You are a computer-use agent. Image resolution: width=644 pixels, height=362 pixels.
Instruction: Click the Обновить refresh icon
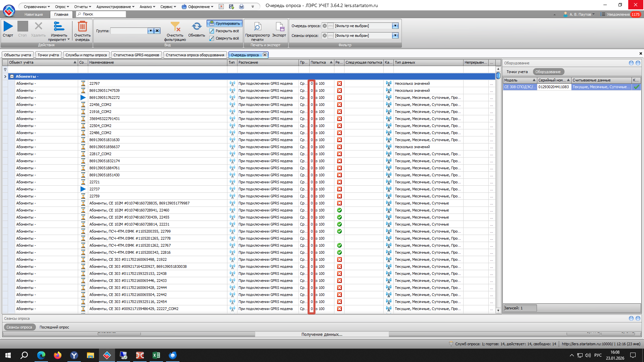tap(197, 26)
